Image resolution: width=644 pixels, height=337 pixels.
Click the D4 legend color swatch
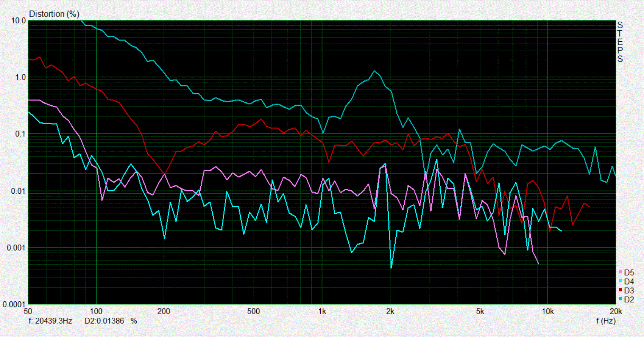[621, 281]
